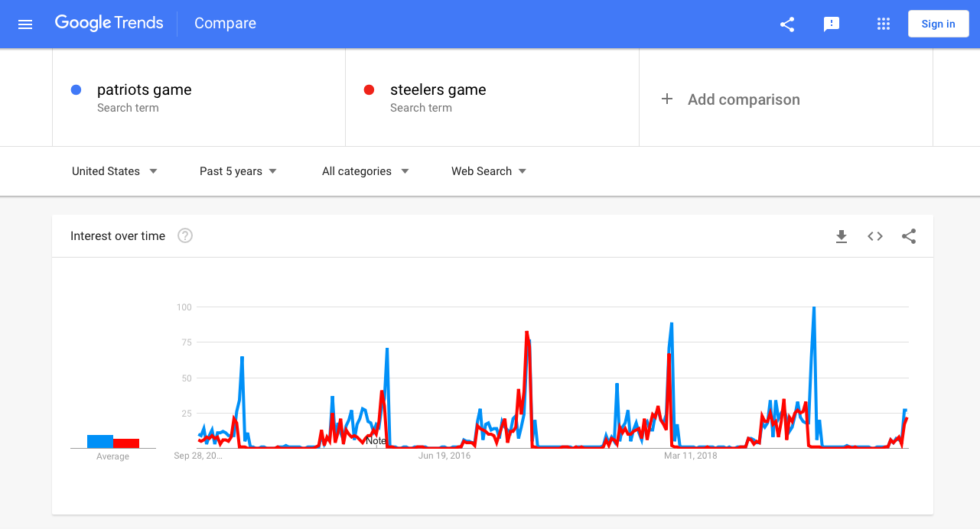The image size is (980, 529).
Task: Click the Compare menu item
Action: point(225,23)
